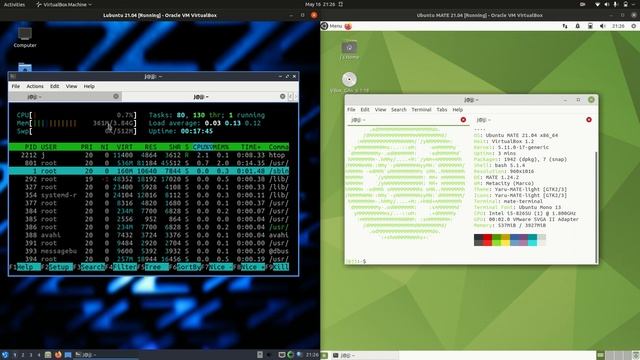Click the MATE terminal vertical scrollbar
The width and height of the screenshot is (640, 360).
[596, 207]
